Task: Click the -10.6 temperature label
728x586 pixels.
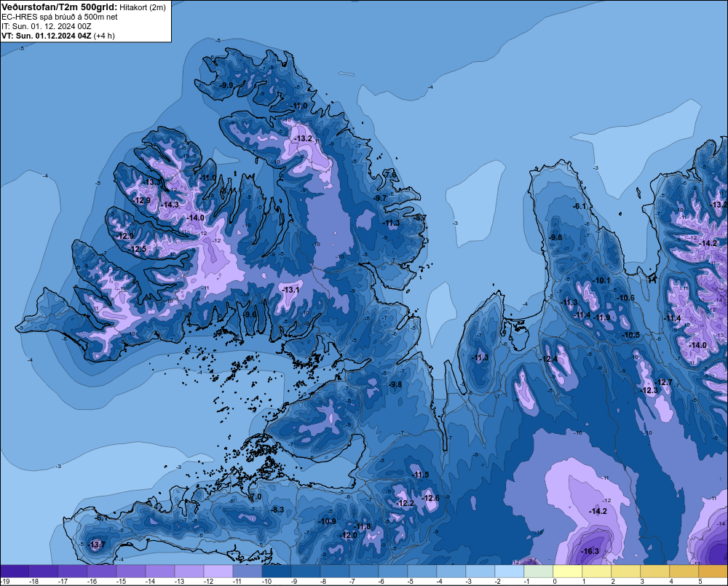Action: [x=625, y=298]
